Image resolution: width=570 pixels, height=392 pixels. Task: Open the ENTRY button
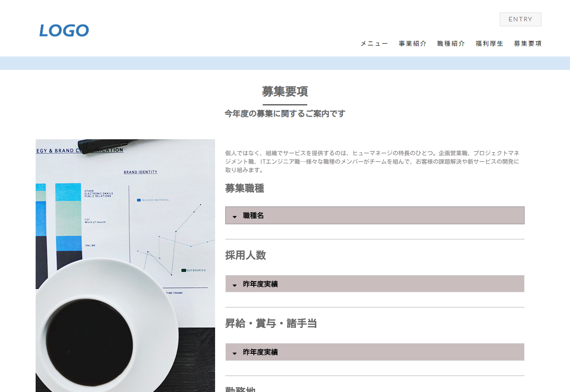(x=520, y=19)
